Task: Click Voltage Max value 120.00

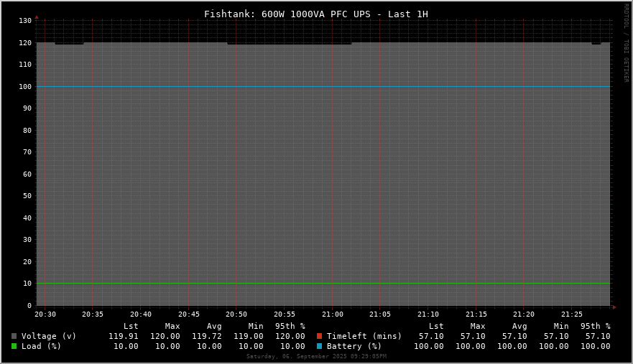Action: 165,336
